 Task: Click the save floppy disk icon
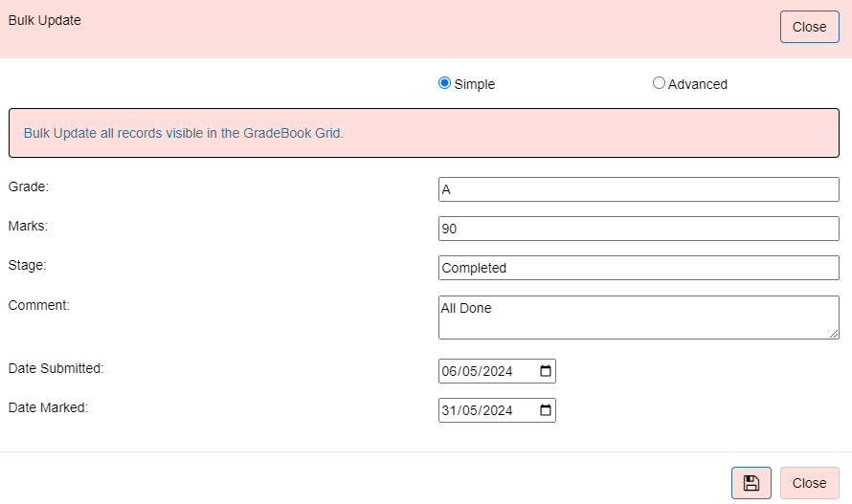(x=751, y=483)
